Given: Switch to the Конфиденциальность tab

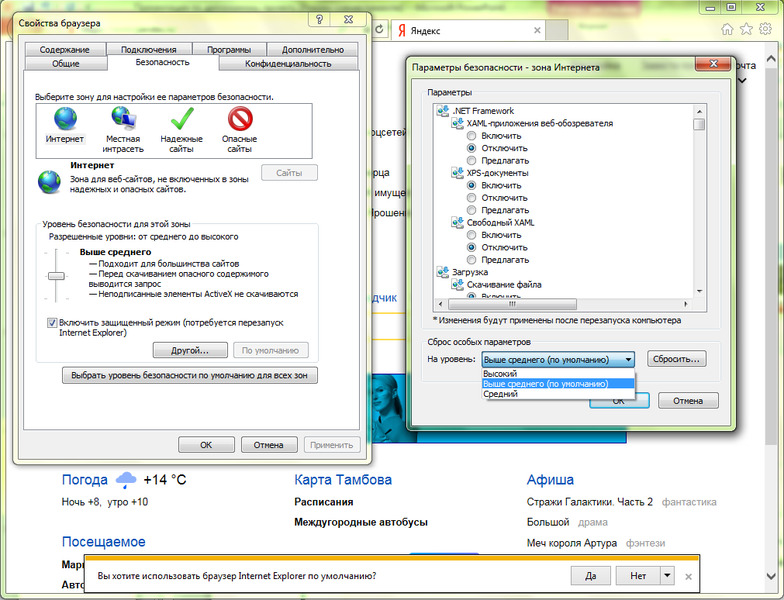Looking at the screenshot, I should coord(288,64).
